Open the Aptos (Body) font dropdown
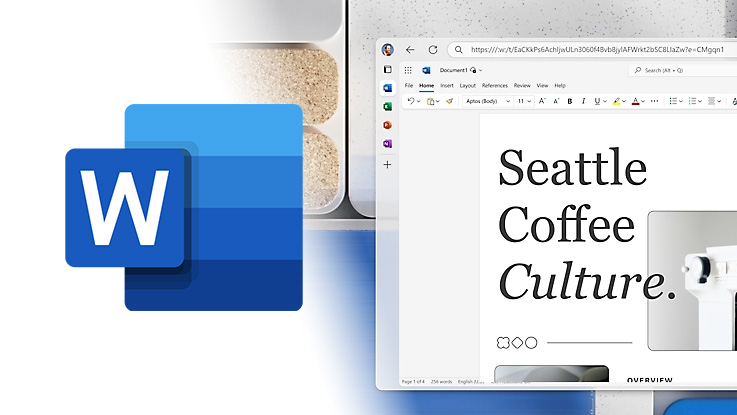The height and width of the screenshot is (415, 737). (x=488, y=101)
